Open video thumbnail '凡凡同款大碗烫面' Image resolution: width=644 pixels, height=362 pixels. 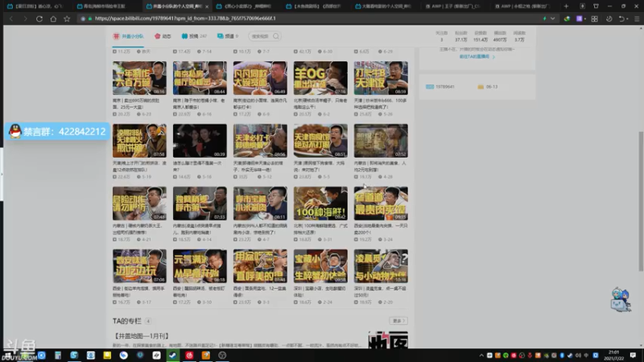pyautogui.click(x=260, y=78)
